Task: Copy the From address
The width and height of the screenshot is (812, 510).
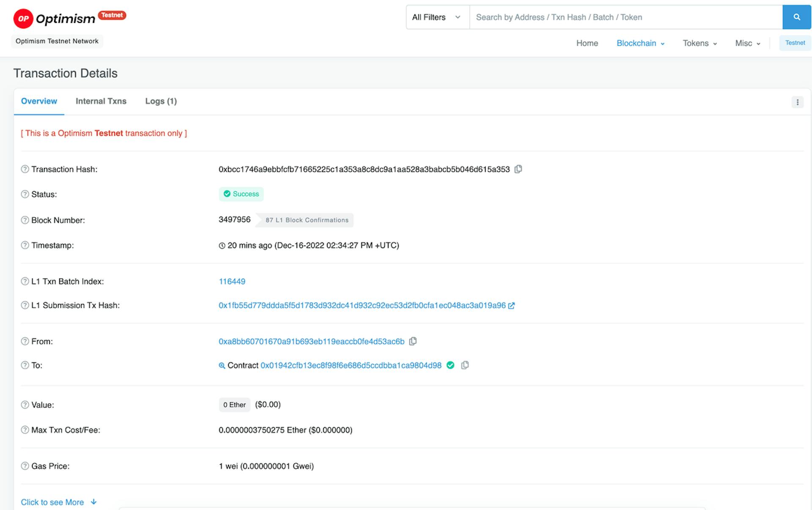Action: (x=413, y=341)
